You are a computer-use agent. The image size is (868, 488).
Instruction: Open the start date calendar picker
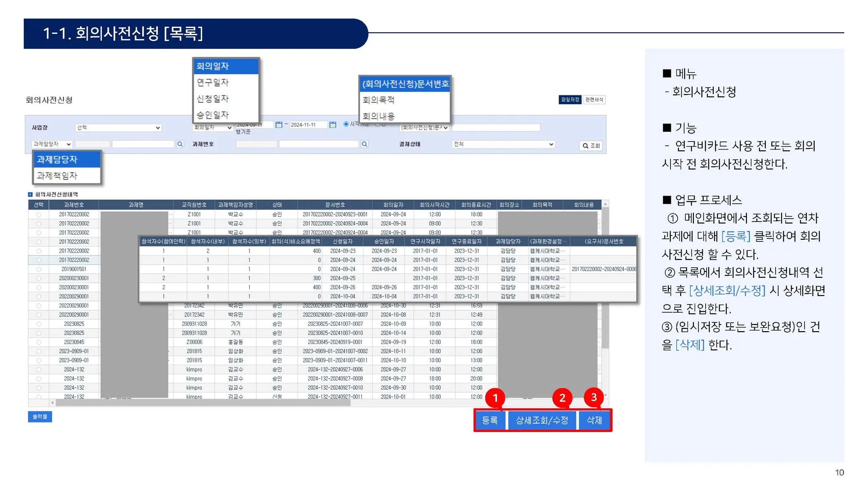(278, 125)
